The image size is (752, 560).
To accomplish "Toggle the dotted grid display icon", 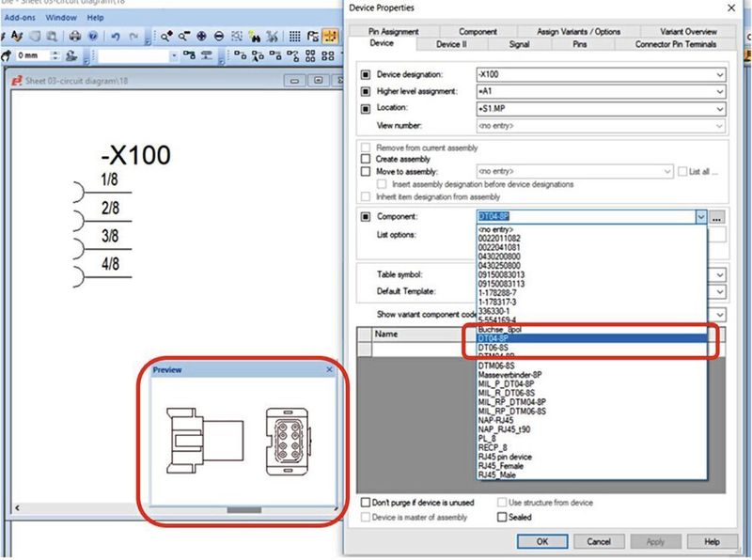I will (294, 36).
